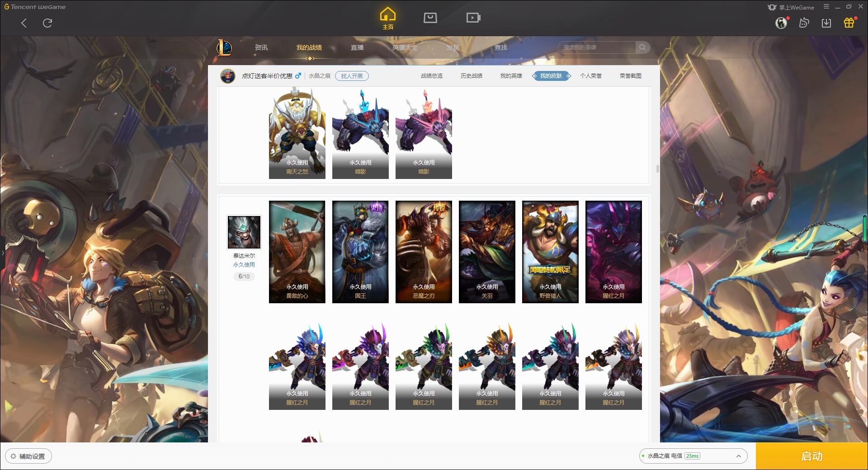Switch to 历史战绩 sub-tab

click(472, 76)
